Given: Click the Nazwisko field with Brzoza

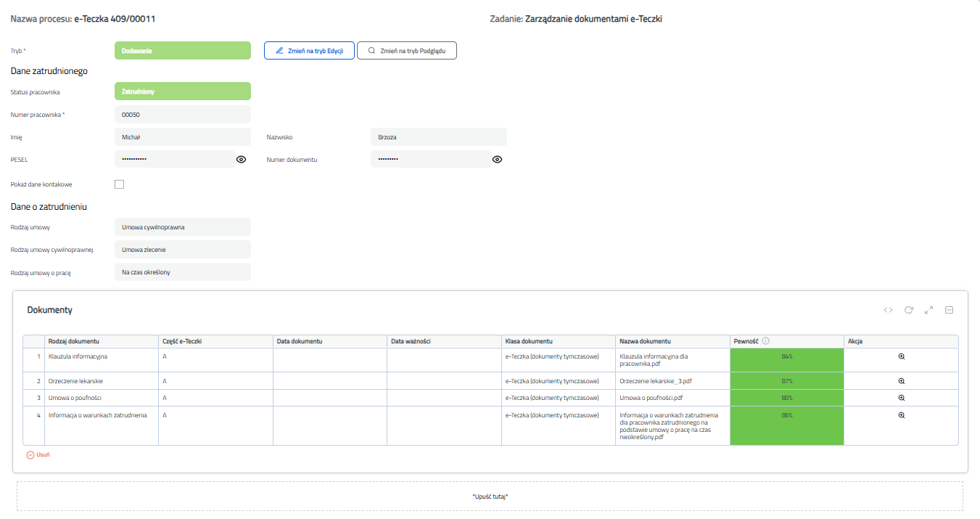Looking at the screenshot, I should click(x=439, y=136).
